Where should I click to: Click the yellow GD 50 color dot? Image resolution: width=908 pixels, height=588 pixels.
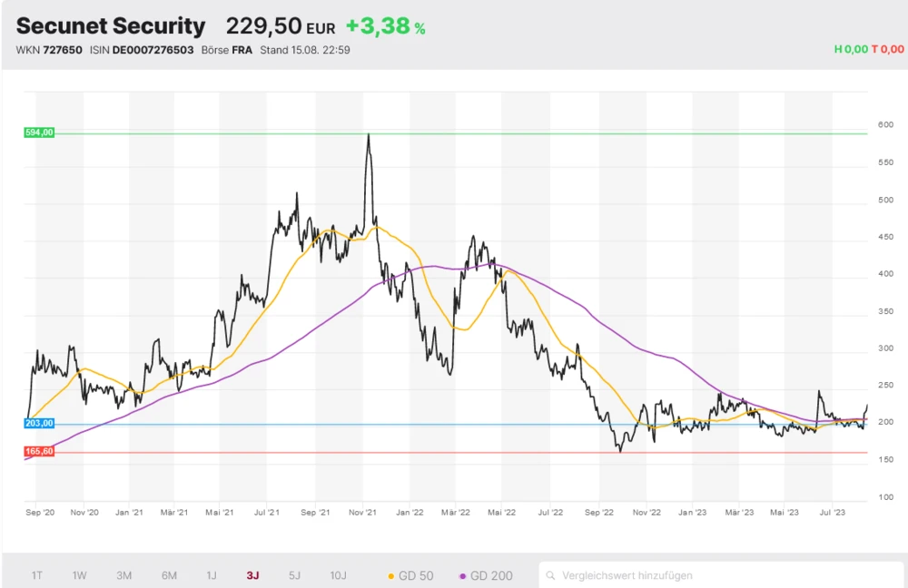coord(390,576)
